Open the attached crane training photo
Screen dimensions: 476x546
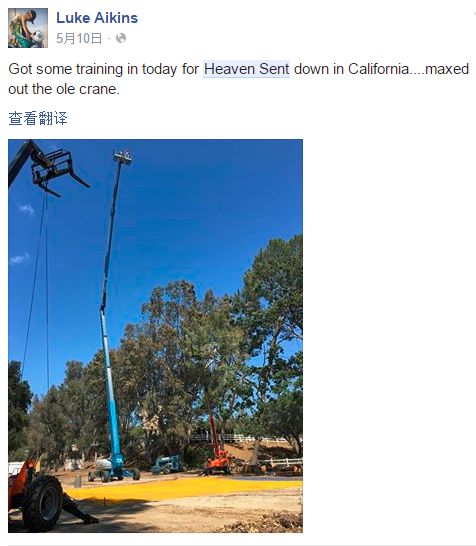[155, 336]
